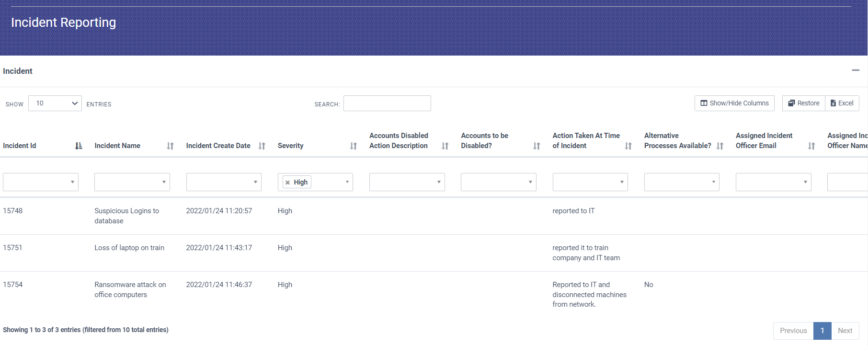The image size is (868, 346).
Task: Open Show/Hide Columns options
Action: click(x=734, y=103)
